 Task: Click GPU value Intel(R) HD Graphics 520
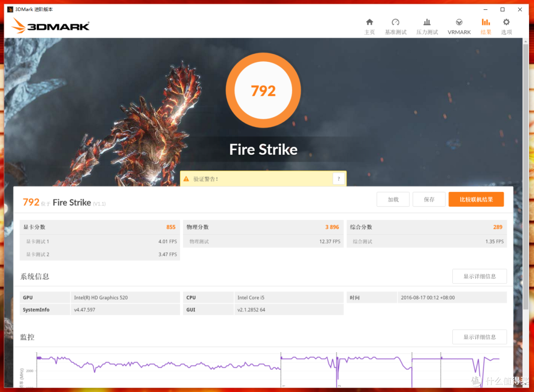[x=101, y=298]
